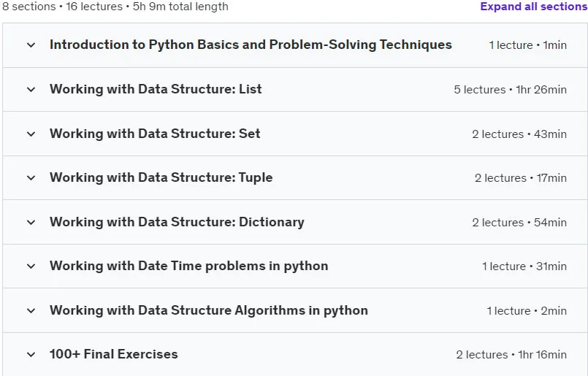Open Working with Data Structure: List title

click(156, 89)
